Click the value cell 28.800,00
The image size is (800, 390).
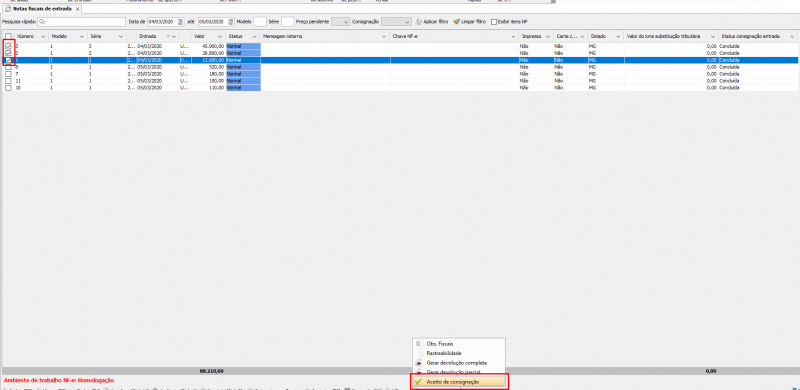coord(209,53)
